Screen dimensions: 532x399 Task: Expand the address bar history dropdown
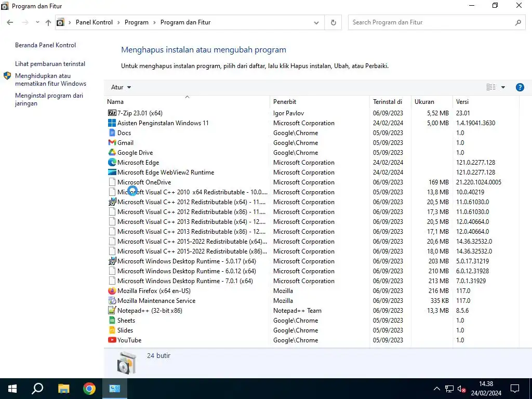[x=316, y=22]
